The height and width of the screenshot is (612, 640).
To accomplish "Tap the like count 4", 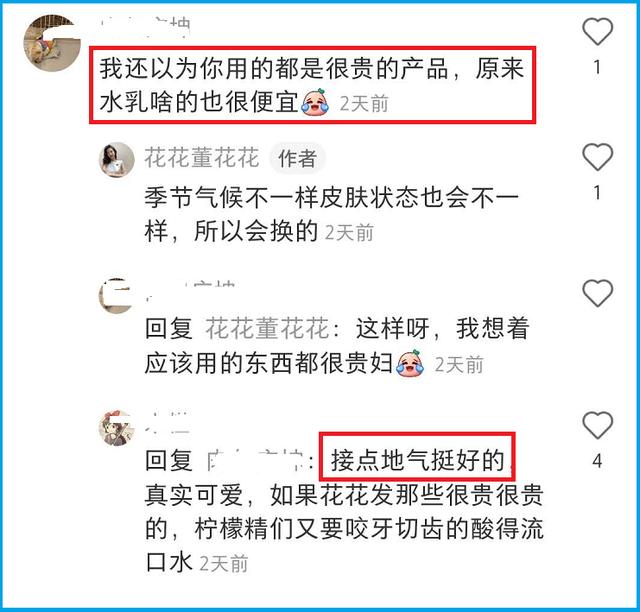I will [x=597, y=461].
